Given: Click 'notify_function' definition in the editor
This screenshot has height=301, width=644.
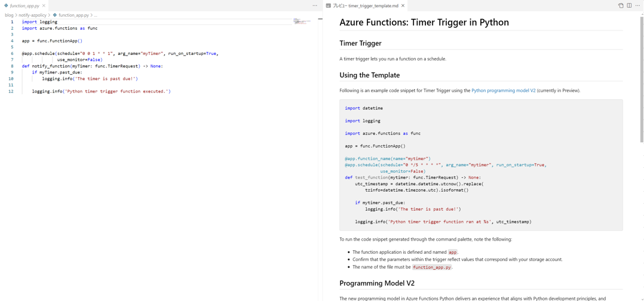Looking at the screenshot, I should [51, 66].
